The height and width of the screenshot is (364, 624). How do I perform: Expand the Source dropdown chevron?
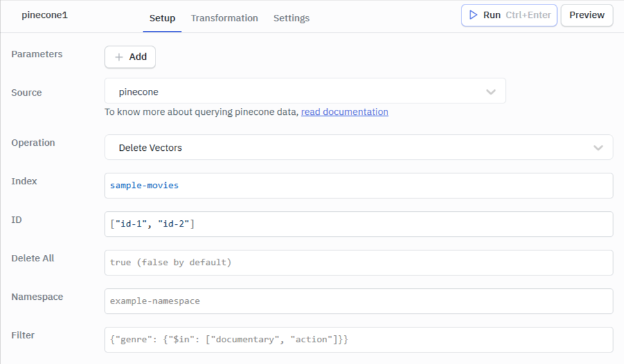(x=491, y=92)
